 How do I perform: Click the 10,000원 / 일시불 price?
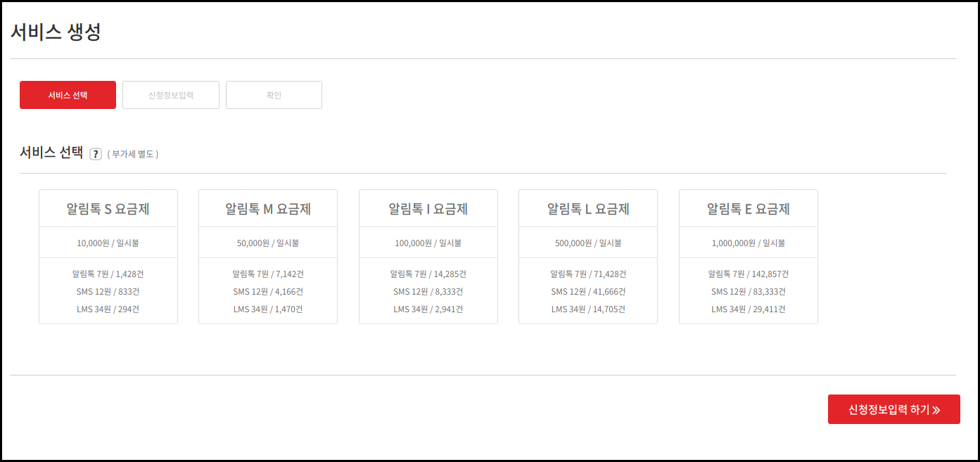pos(108,243)
